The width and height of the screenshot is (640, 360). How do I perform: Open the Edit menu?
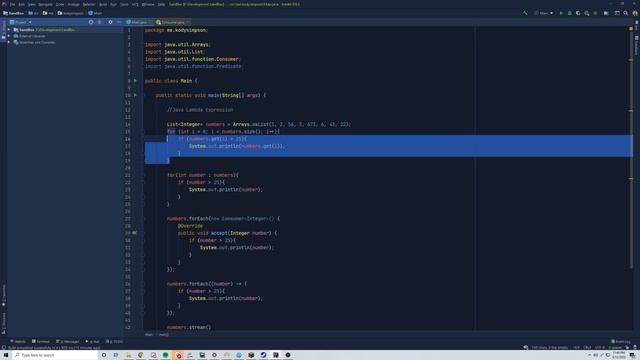click(x=21, y=4)
